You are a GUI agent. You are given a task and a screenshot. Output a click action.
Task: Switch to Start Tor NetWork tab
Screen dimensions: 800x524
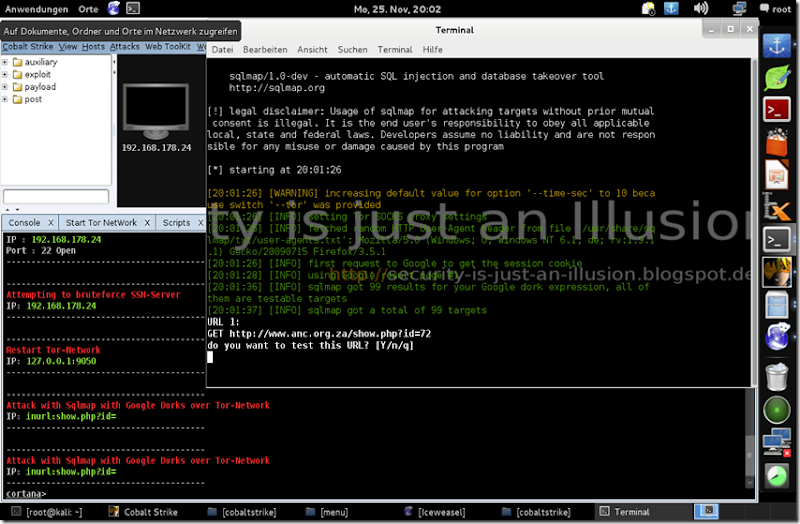pyautogui.click(x=101, y=223)
